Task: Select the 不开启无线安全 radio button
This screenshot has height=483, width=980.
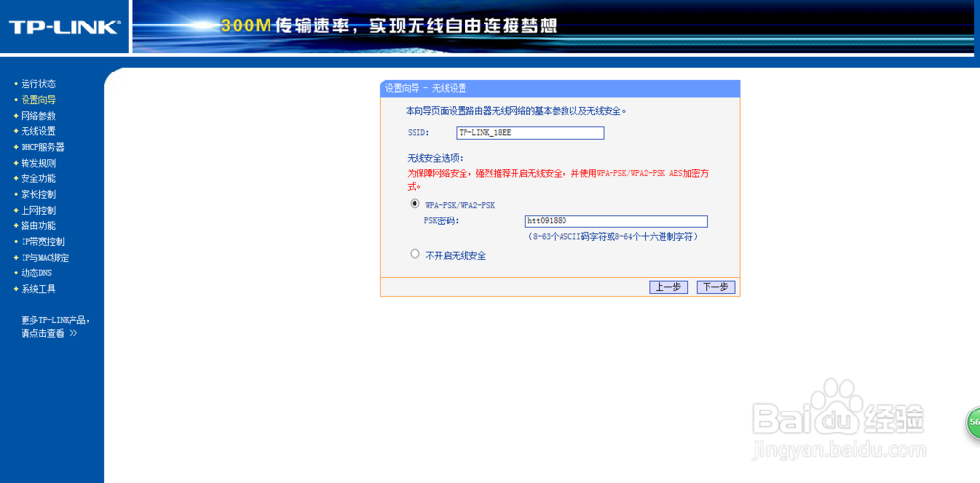Action: (415, 254)
